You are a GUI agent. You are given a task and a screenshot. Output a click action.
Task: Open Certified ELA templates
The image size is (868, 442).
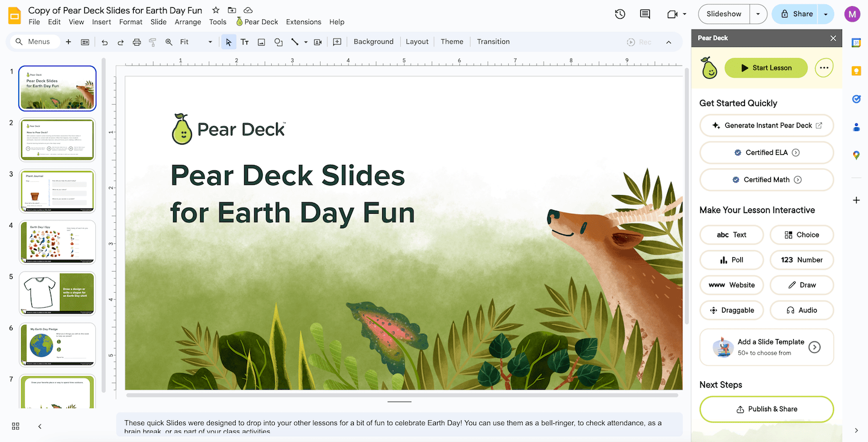(x=767, y=152)
